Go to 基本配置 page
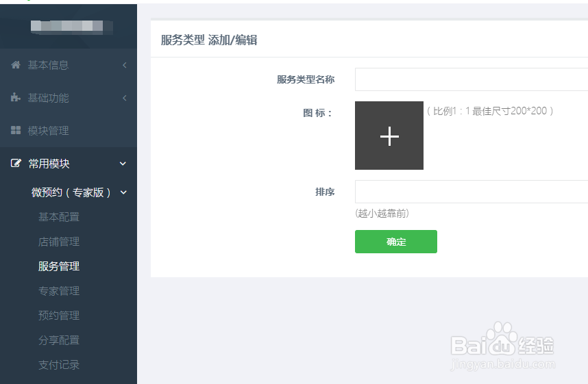 click(59, 217)
